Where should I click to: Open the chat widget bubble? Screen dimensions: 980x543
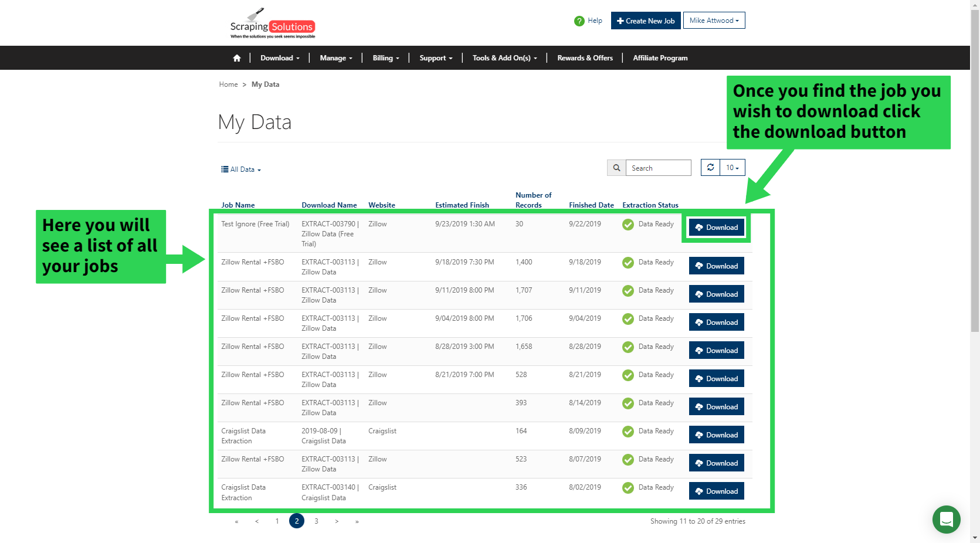(x=946, y=519)
